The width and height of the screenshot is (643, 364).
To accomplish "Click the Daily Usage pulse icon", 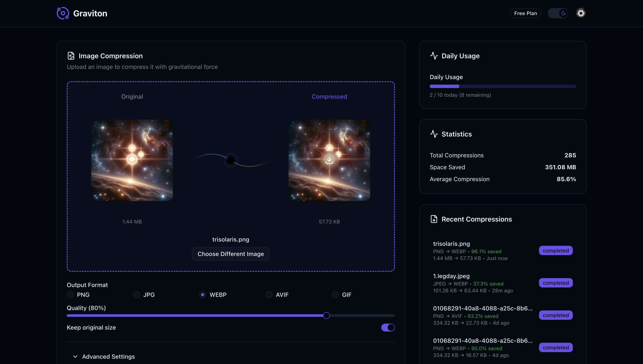I will (434, 56).
